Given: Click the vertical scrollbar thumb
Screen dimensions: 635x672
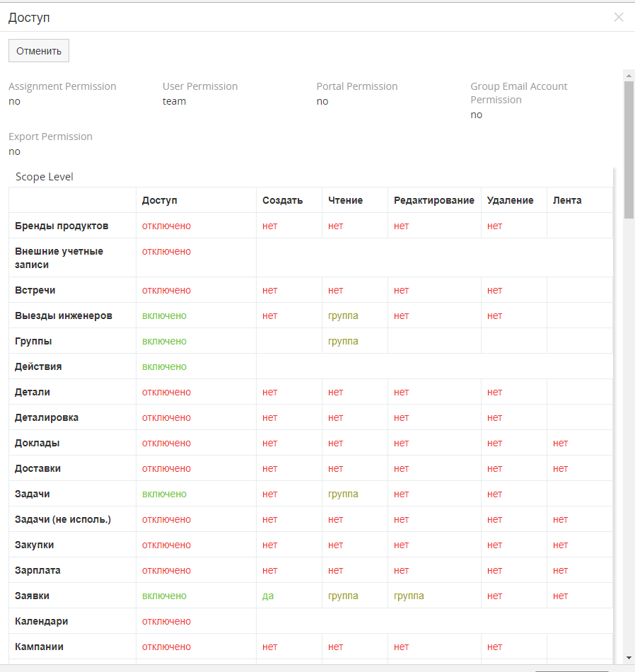Looking at the screenshot, I should [x=629, y=149].
